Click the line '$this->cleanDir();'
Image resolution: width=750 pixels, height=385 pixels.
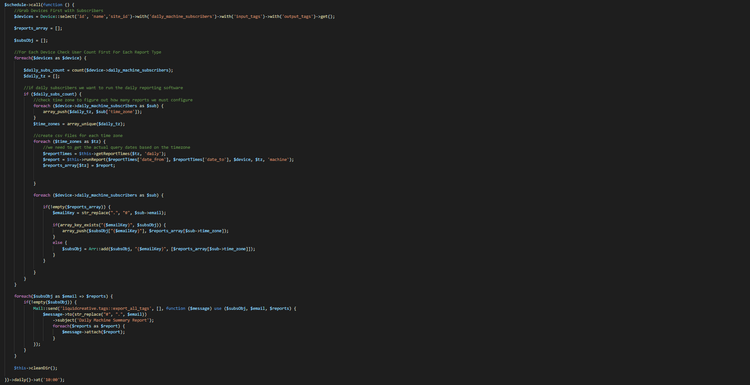(36, 368)
